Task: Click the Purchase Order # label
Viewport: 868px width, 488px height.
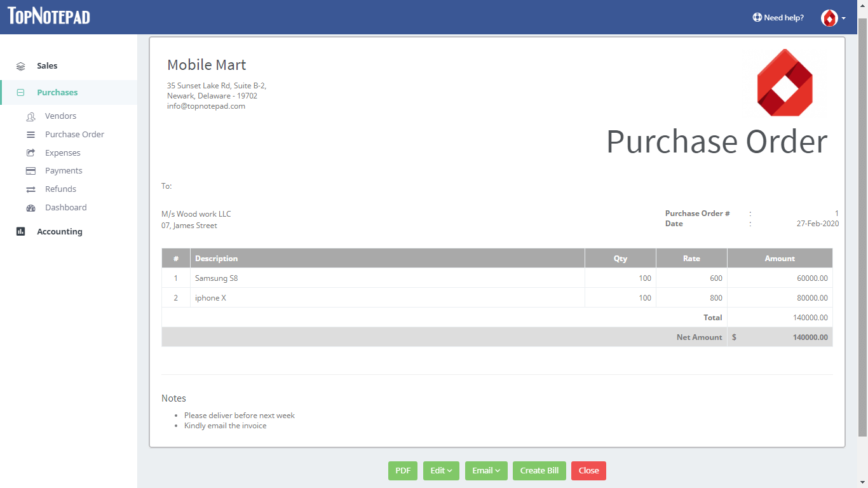Action: [x=698, y=213]
